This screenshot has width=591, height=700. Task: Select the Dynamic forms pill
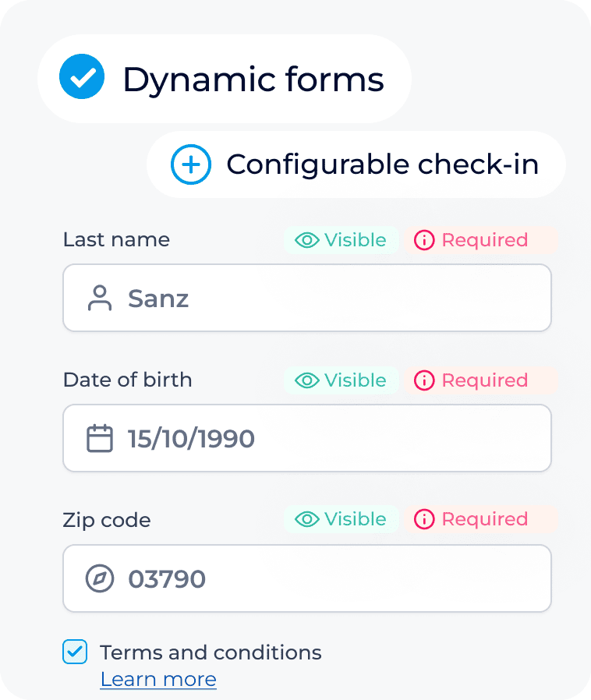(225, 79)
